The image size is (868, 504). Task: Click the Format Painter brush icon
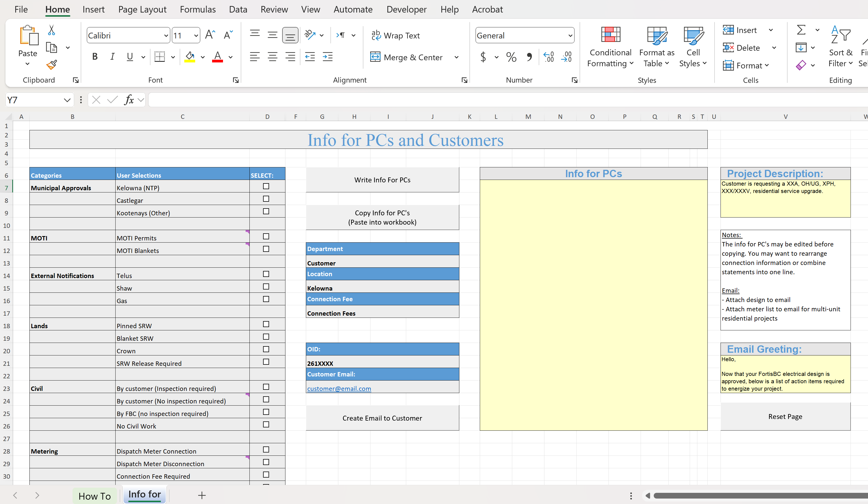click(x=52, y=65)
